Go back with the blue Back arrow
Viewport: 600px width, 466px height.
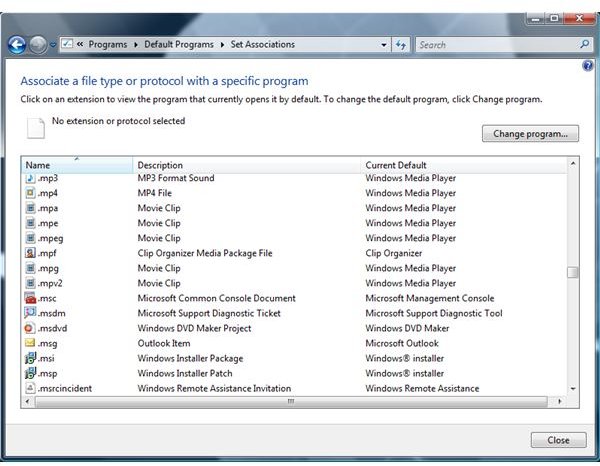point(17,45)
